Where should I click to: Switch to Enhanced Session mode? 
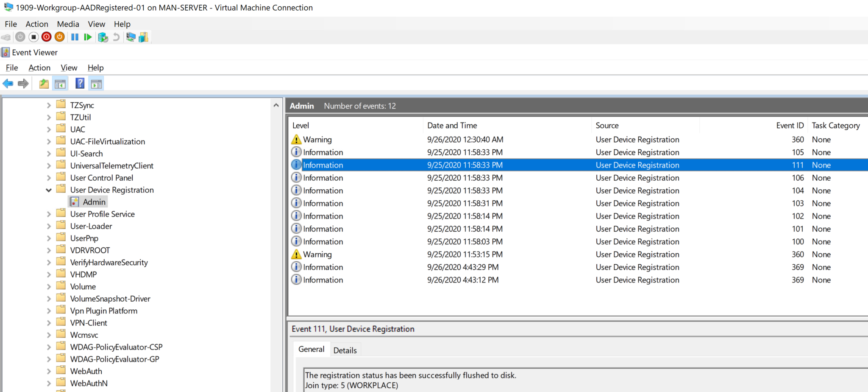[130, 37]
